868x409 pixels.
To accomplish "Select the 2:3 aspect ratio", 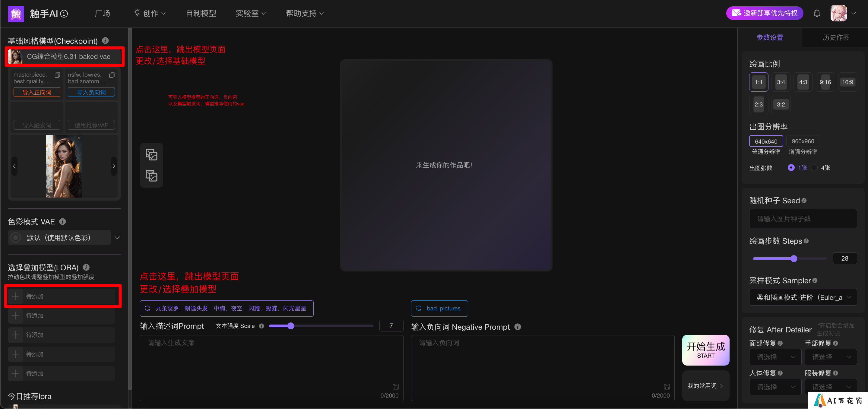I will click(759, 104).
